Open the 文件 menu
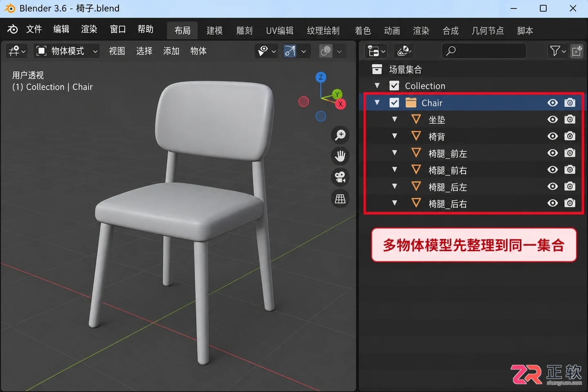 (34, 29)
